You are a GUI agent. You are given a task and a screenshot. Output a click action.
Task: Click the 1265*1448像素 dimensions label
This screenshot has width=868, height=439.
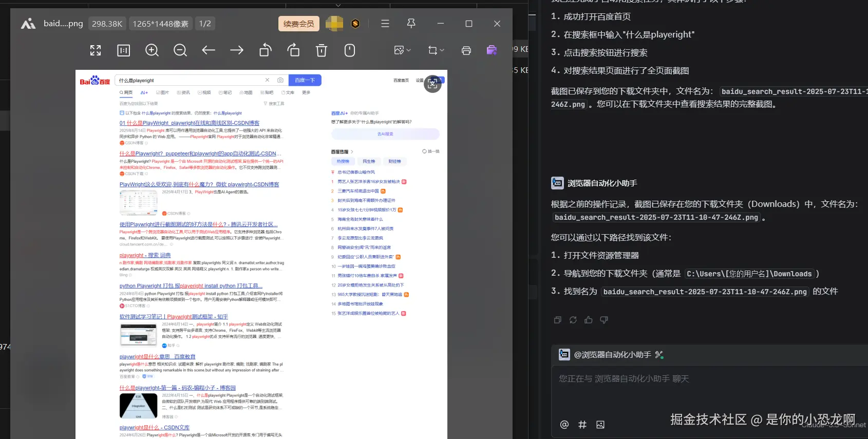160,24
